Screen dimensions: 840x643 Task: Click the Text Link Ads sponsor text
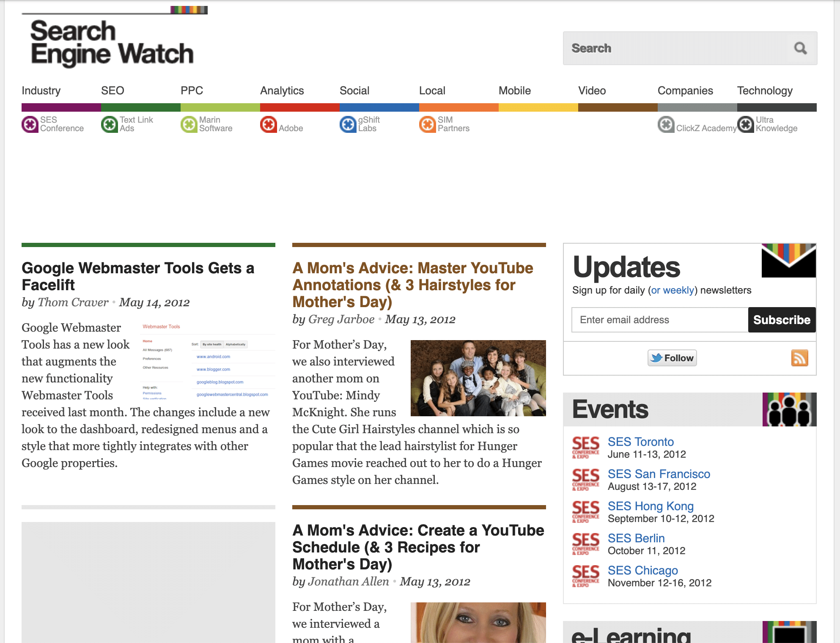click(x=136, y=124)
